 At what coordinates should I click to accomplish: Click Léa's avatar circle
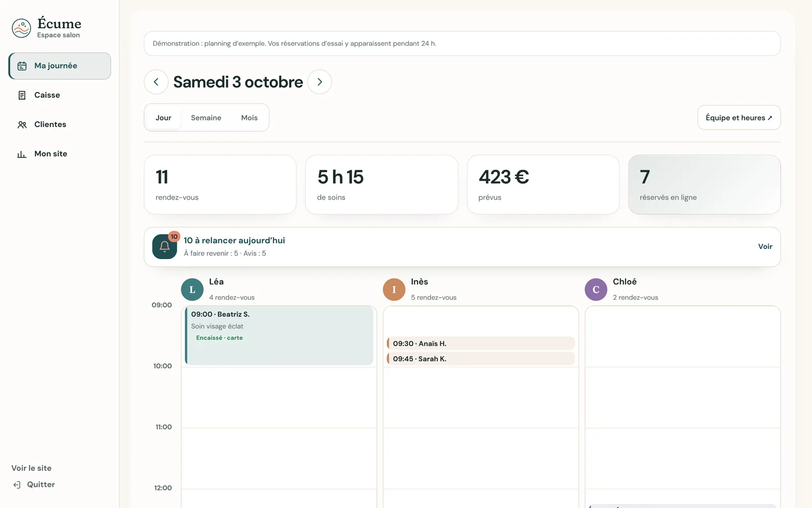pos(192,290)
